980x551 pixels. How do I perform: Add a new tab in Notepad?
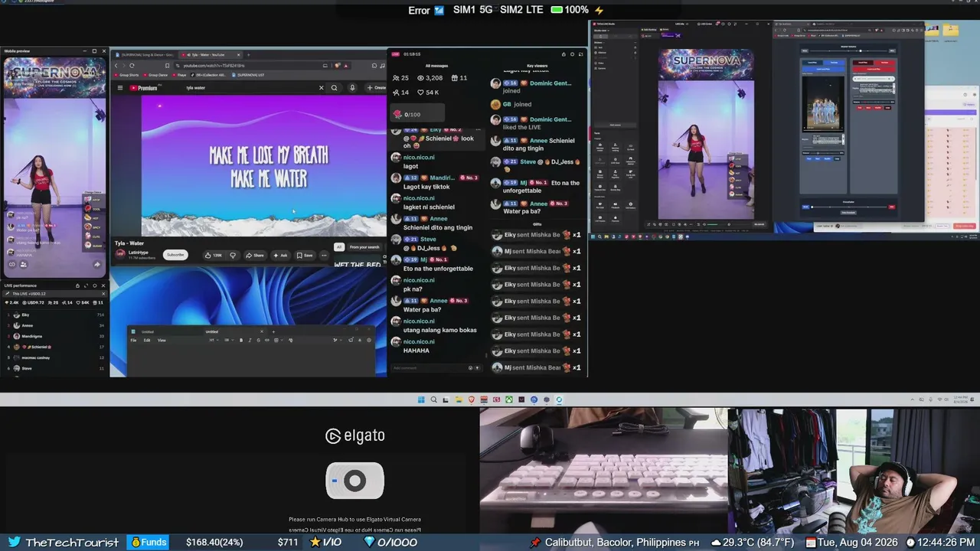point(273,331)
